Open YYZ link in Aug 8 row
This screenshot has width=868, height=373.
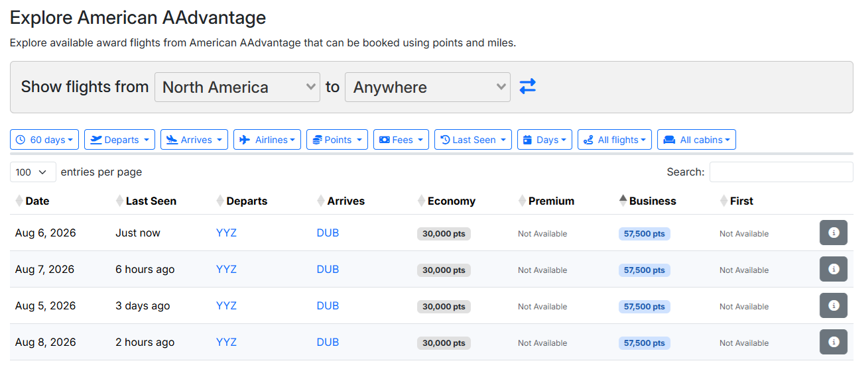(226, 342)
